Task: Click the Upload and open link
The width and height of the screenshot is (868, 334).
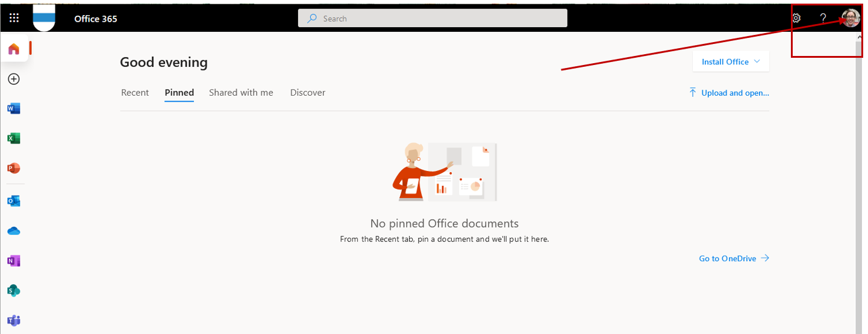Action: click(729, 93)
